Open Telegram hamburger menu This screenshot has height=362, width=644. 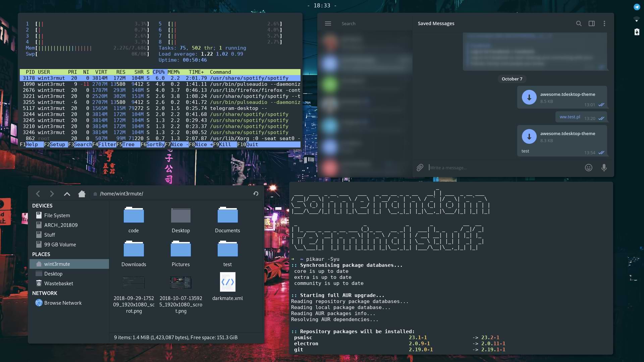(x=328, y=23)
